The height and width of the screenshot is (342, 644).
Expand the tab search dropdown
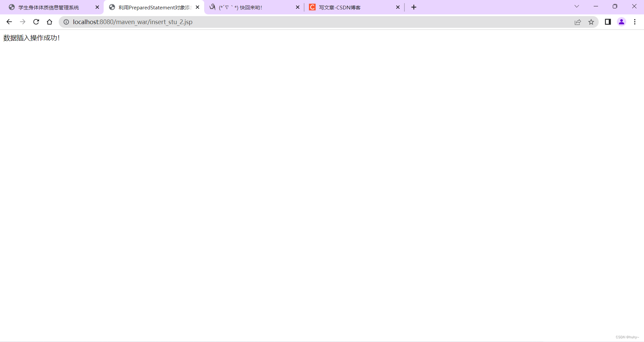point(577,6)
